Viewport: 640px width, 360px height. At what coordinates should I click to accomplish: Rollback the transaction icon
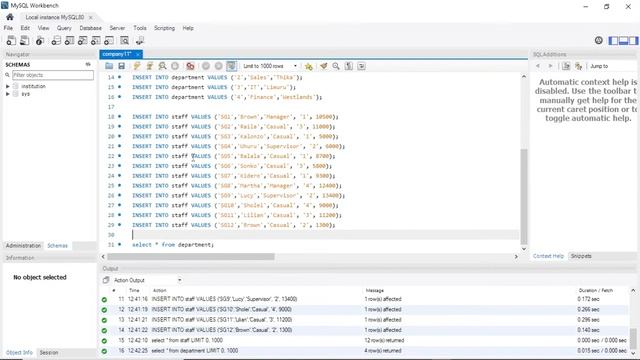218,66
